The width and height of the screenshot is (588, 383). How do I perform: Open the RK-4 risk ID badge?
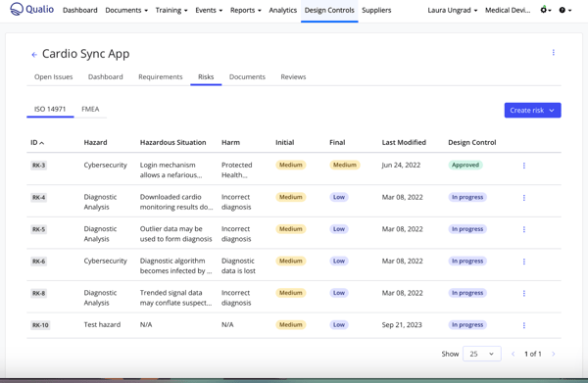point(38,198)
